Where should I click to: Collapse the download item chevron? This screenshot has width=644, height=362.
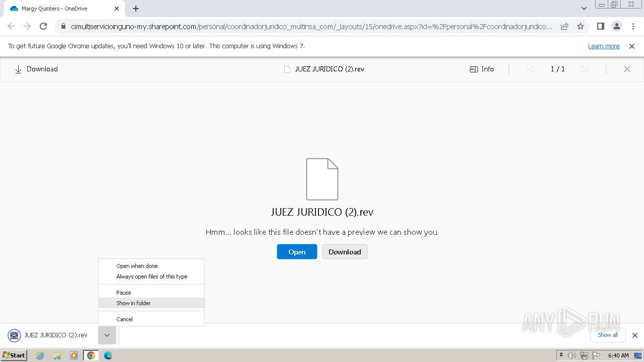(x=107, y=335)
